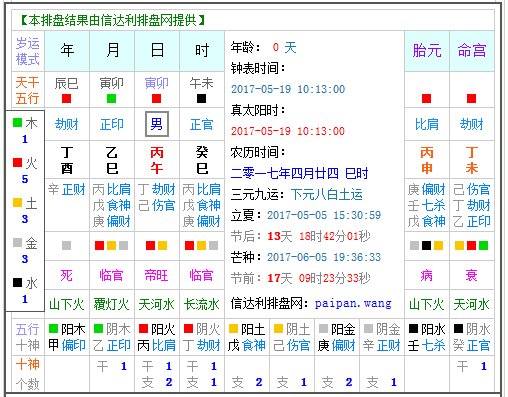
Task: Click the black square under 午未
Action: [x=201, y=98]
